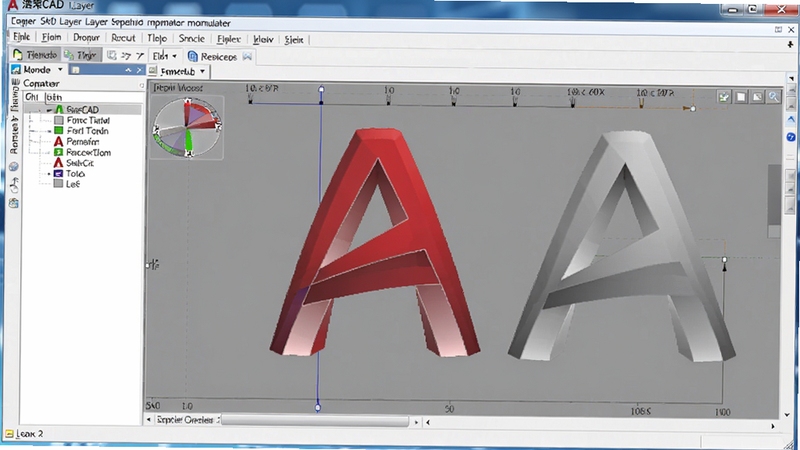Viewport: 800px width, 450px height.
Task: Click the '10 < 60X' ruler marker
Action: 585,92
